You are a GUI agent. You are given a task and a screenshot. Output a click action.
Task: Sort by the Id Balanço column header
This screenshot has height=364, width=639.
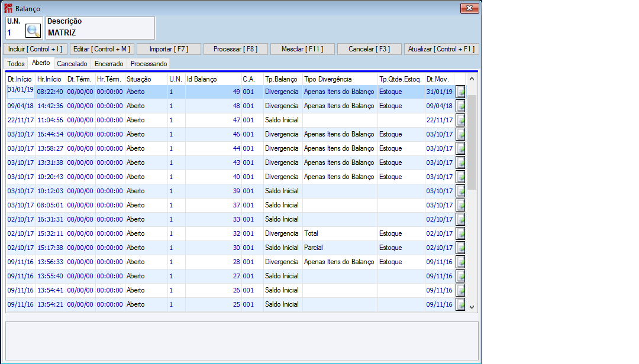coord(202,79)
